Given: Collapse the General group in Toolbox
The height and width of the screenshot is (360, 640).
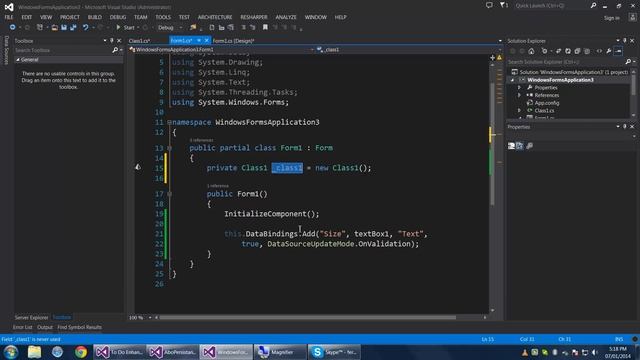Looking at the screenshot, I should pos(18,60).
